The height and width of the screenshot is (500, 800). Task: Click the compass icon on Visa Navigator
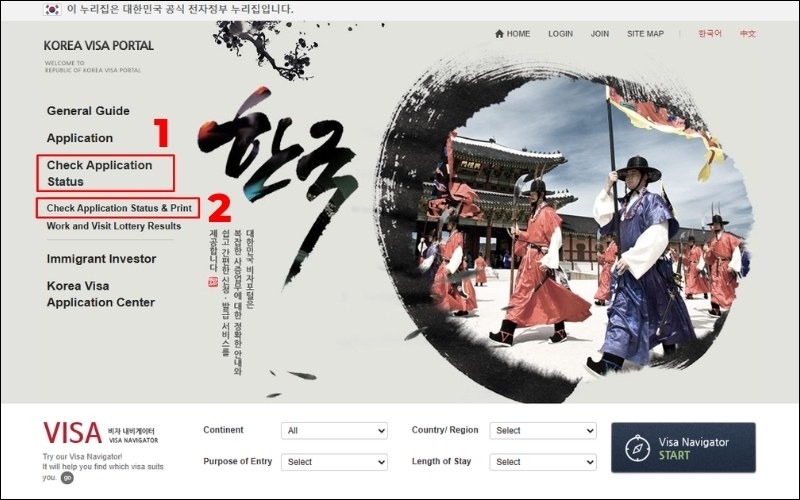[637, 448]
